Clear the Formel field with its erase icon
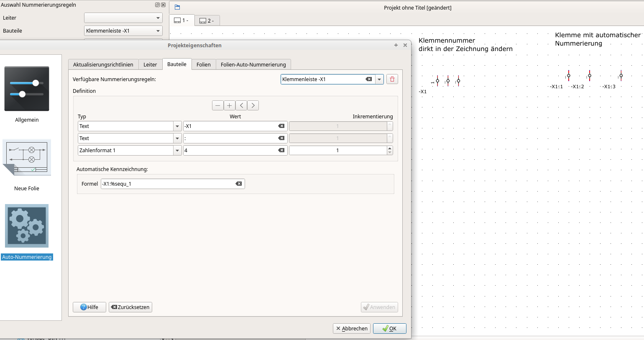 (239, 184)
